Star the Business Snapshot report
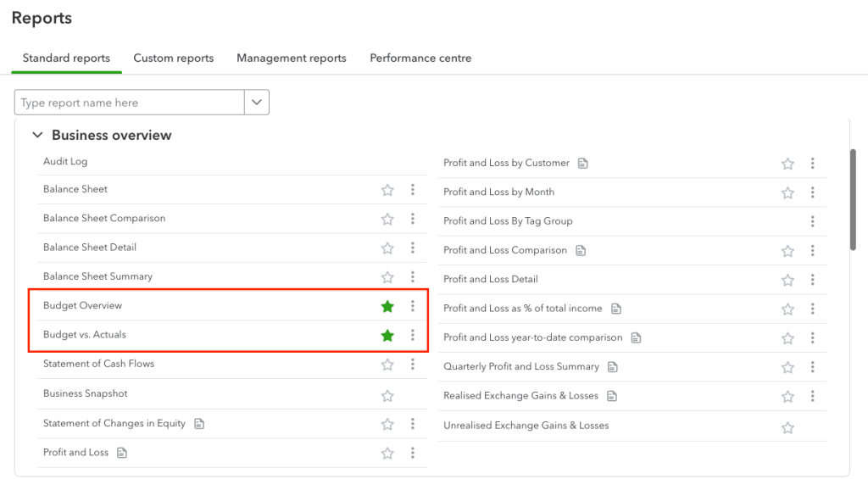The image size is (868, 479). (387, 395)
